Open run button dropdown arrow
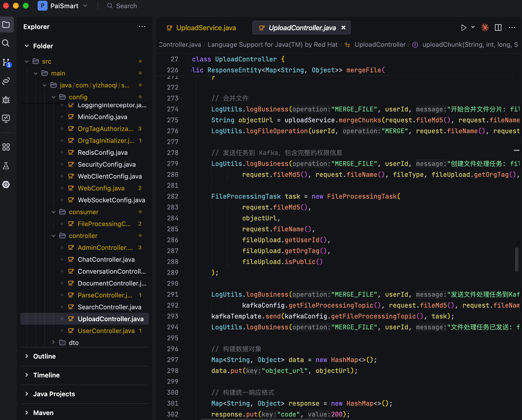The height and width of the screenshot is (420, 522). (x=473, y=27)
